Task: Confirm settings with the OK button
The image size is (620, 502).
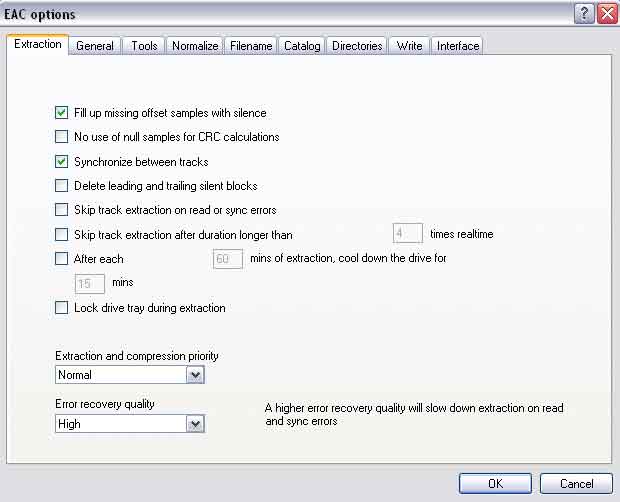Action: point(495,483)
